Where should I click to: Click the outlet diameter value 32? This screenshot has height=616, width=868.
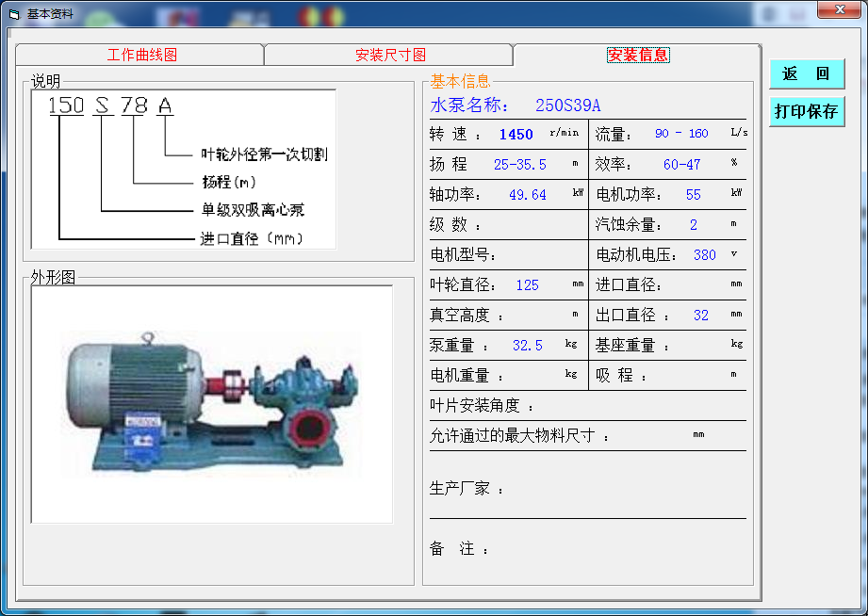(701, 316)
